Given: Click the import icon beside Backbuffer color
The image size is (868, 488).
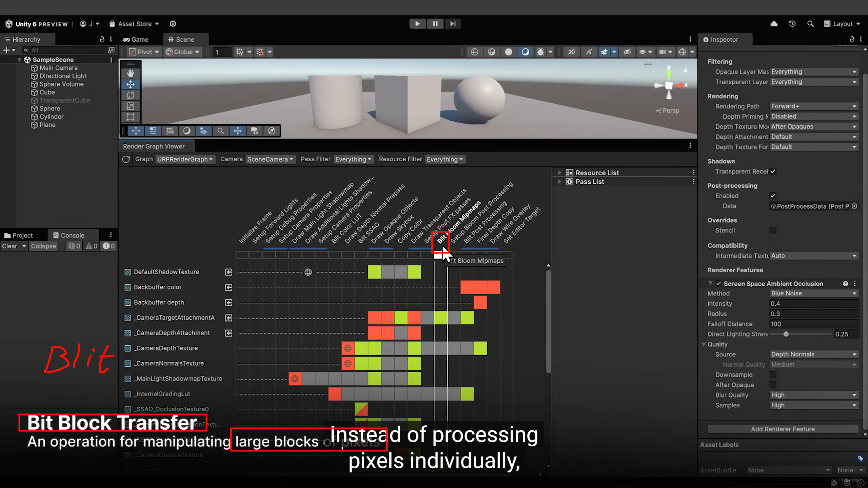Looking at the screenshot, I should [229, 287].
